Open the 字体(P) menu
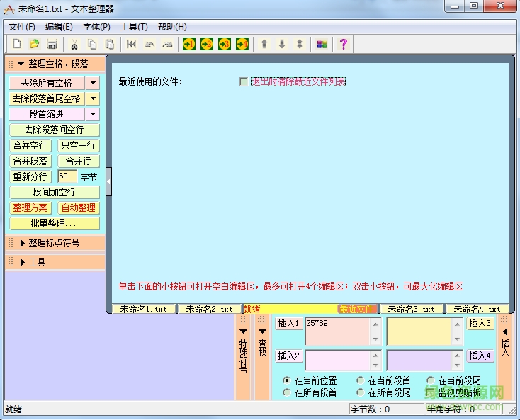This screenshot has width=520, height=420. click(96, 27)
